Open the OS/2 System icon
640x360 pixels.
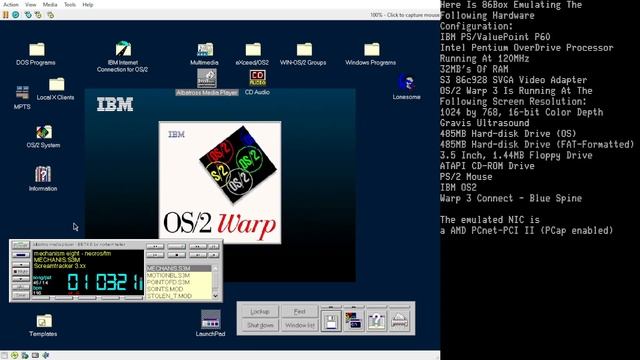(x=44, y=132)
